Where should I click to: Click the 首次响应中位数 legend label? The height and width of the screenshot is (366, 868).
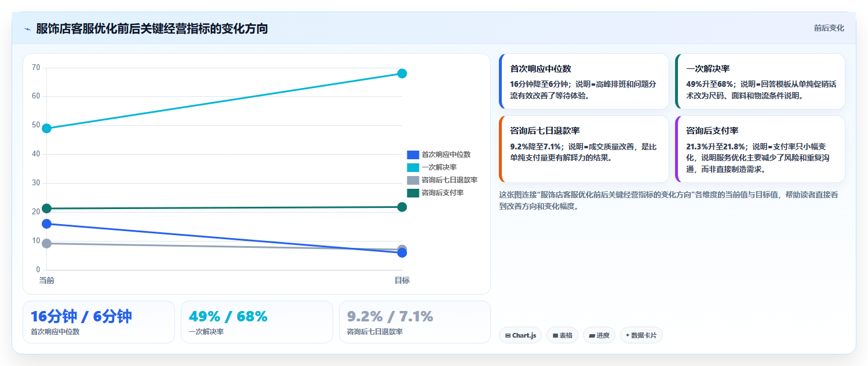click(446, 155)
